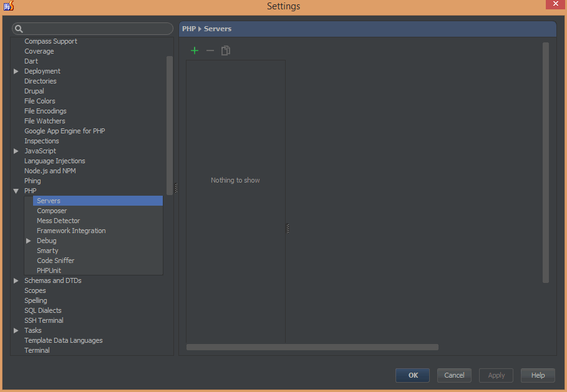Viewport: 567px width, 392px height.
Task: Select Tasks settings item
Action: point(33,330)
